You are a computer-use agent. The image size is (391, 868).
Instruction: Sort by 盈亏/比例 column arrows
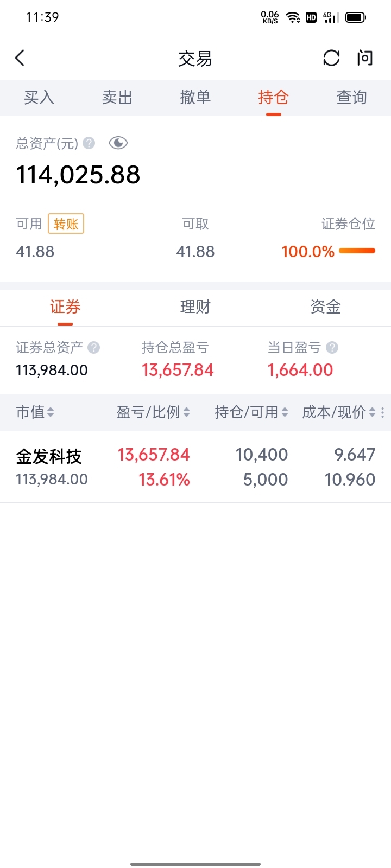(x=186, y=412)
